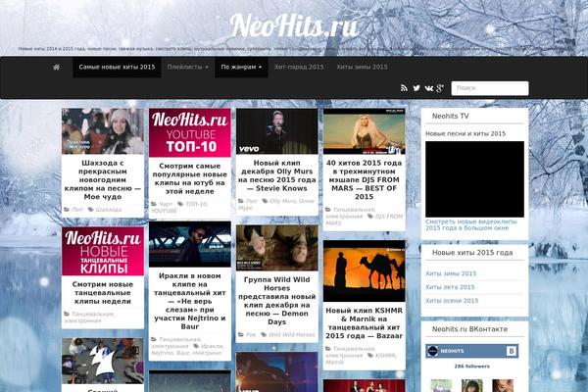
Task: Open sidebar link Хиты осени 2015
Action: [452, 301]
